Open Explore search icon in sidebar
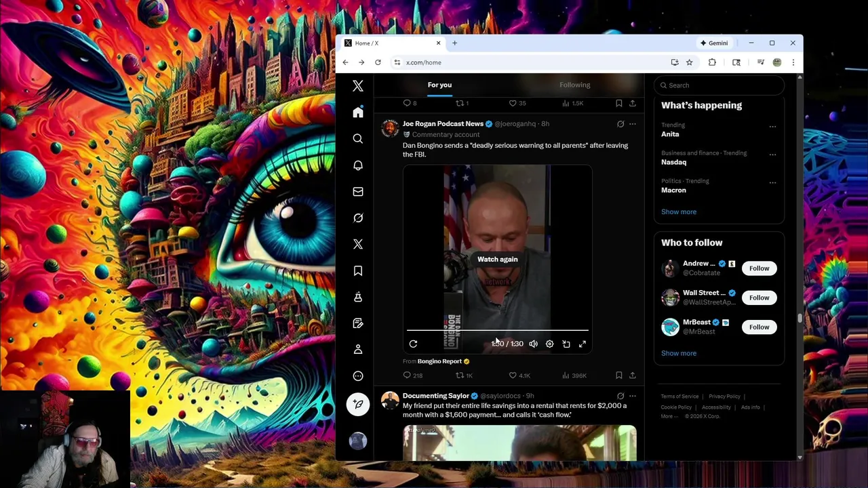This screenshot has width=868, height=488. [x=358, y=138]
